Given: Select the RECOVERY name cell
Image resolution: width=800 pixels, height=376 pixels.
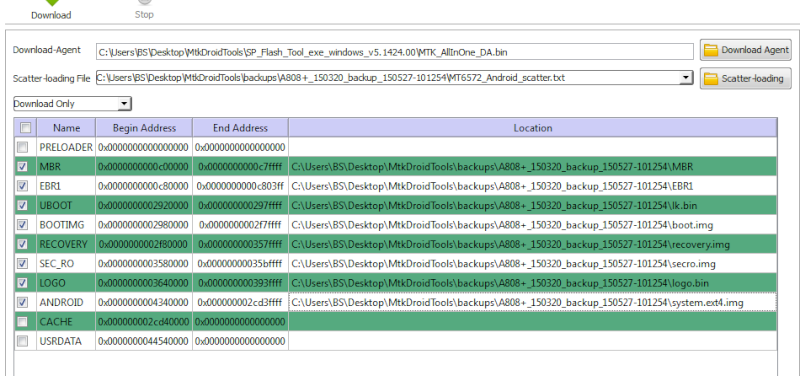Looking at the screenshot, I should (66, 244).
